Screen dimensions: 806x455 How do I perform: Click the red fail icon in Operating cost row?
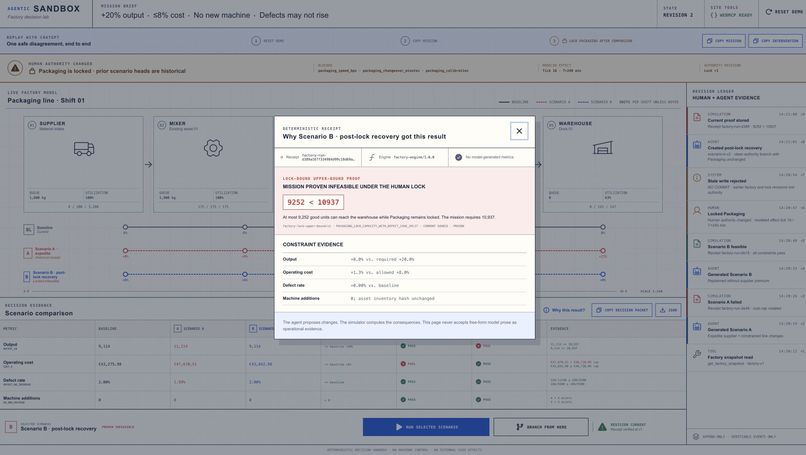[403, 364]
